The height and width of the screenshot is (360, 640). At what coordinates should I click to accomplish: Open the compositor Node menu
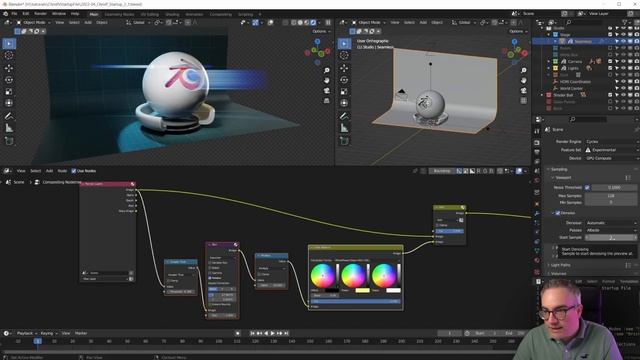tap(62, 171)
